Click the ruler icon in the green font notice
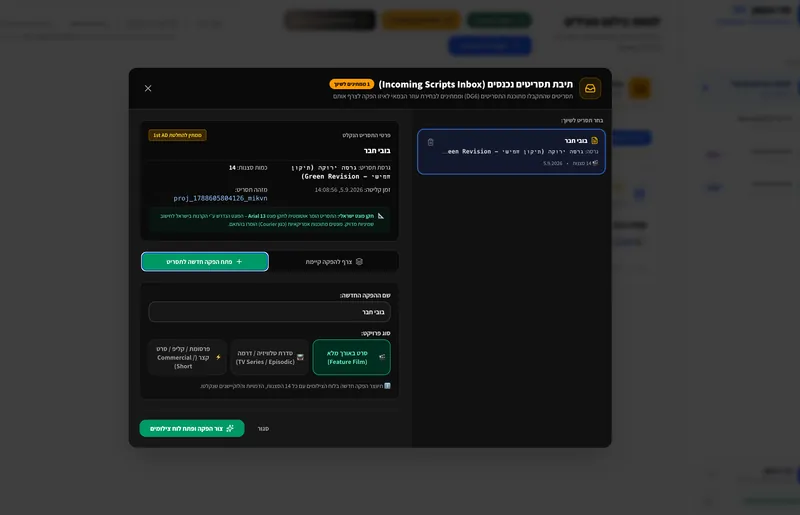The image size is (800, 515). 381,216
